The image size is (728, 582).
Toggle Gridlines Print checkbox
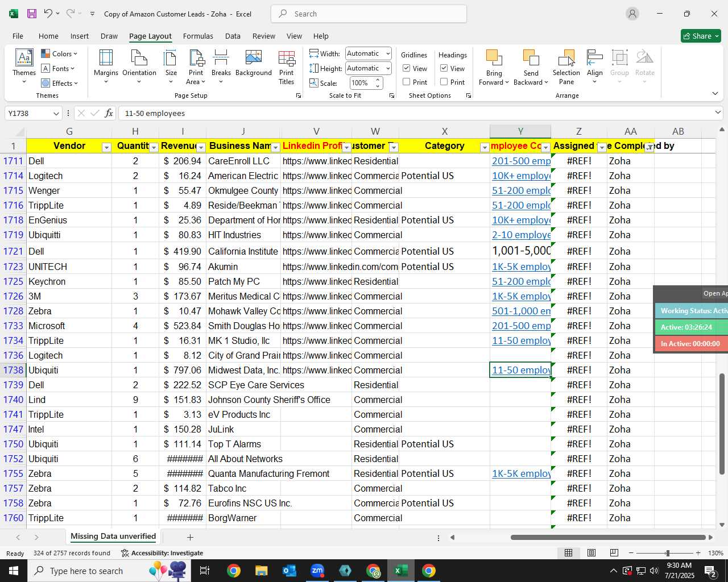pos(407,82)
